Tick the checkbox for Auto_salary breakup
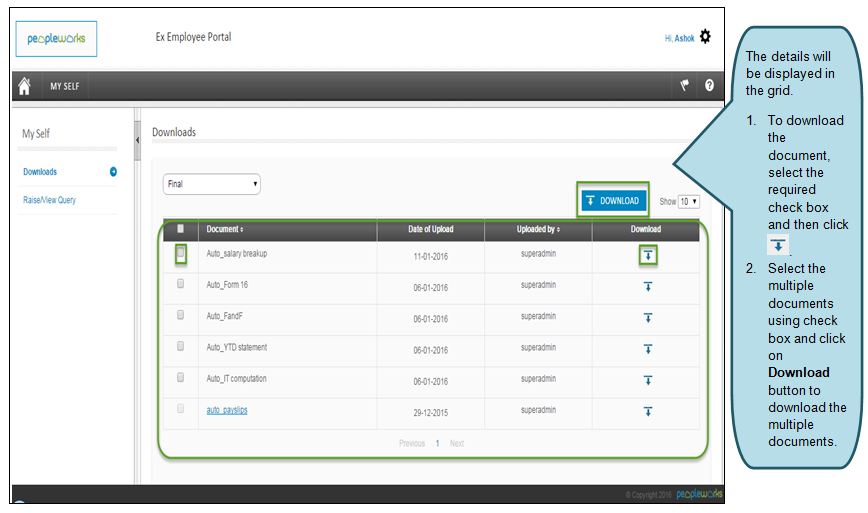 pyautogui.click(x=181, y=254)
